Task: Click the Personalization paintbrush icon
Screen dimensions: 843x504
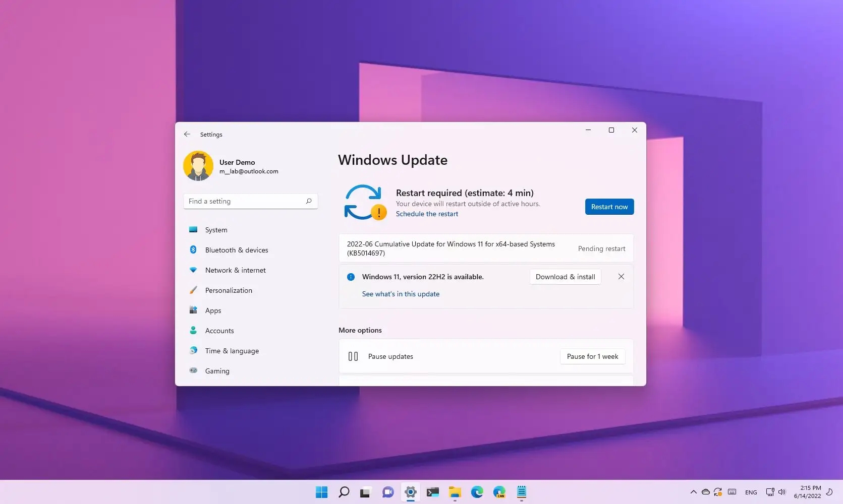Action: (x=193, y=290)
